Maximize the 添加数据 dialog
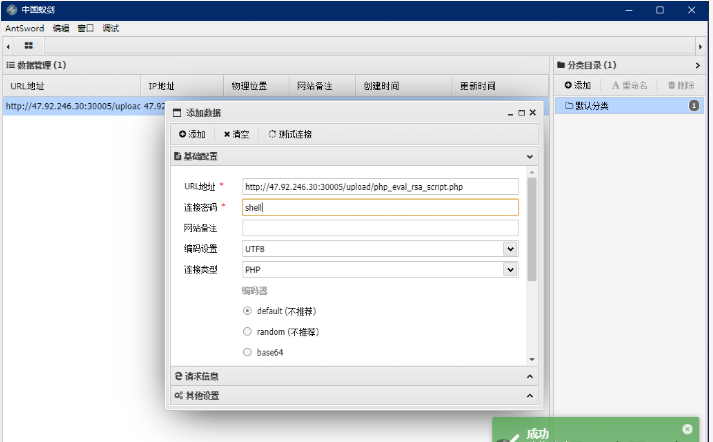The height and width of the screenshot is (442, 713). point(522,113)
